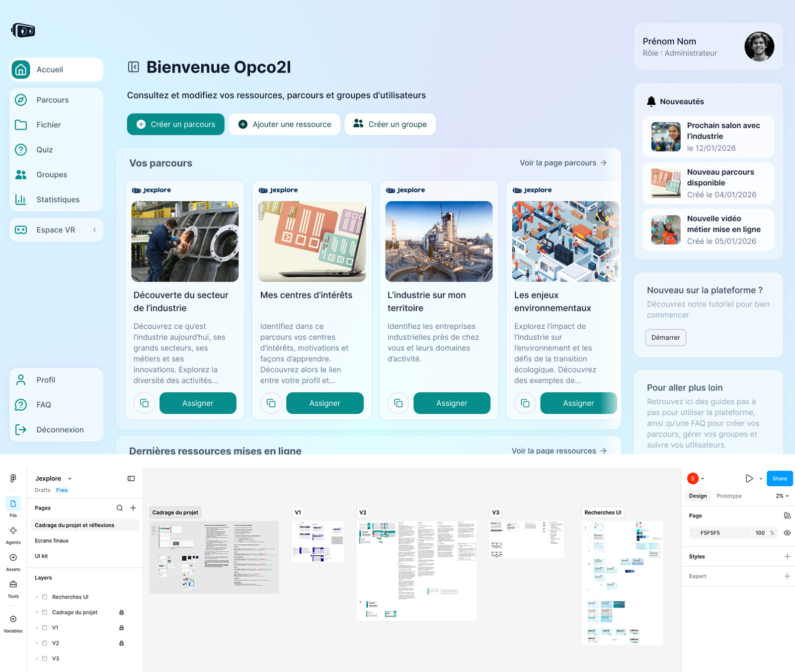The height and width of the screenshot is (672, 795).
Task: Click Démarrer tutorial button
Action: (665, 337)
